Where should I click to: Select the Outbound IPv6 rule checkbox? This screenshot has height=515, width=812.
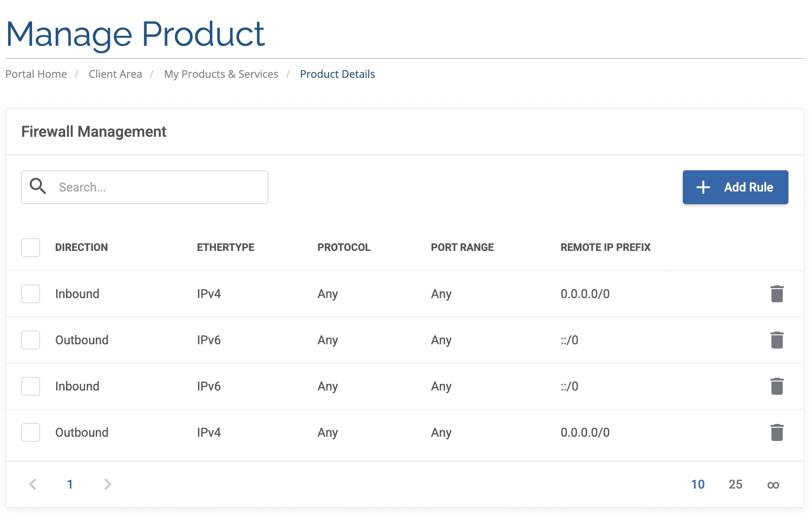tap(31, 340)
